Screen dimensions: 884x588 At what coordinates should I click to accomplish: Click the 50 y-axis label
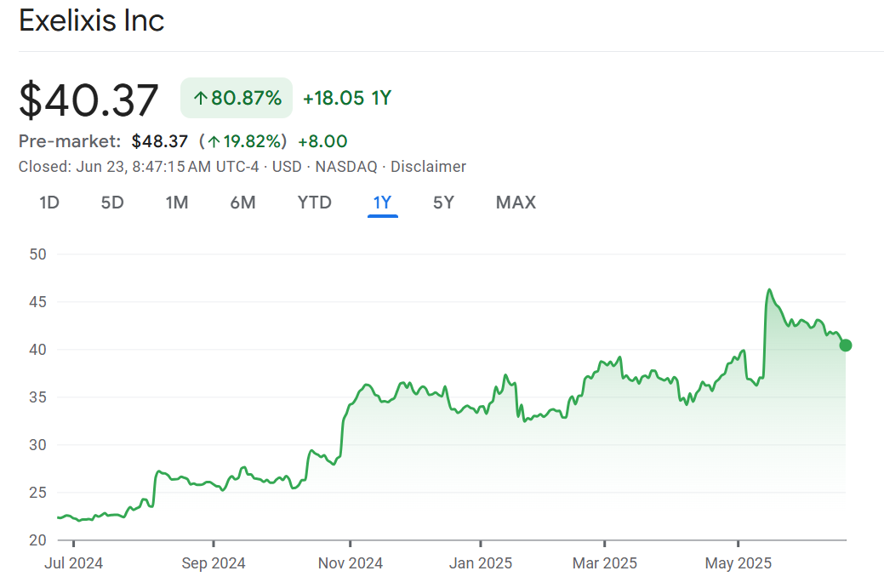(37, 254)
